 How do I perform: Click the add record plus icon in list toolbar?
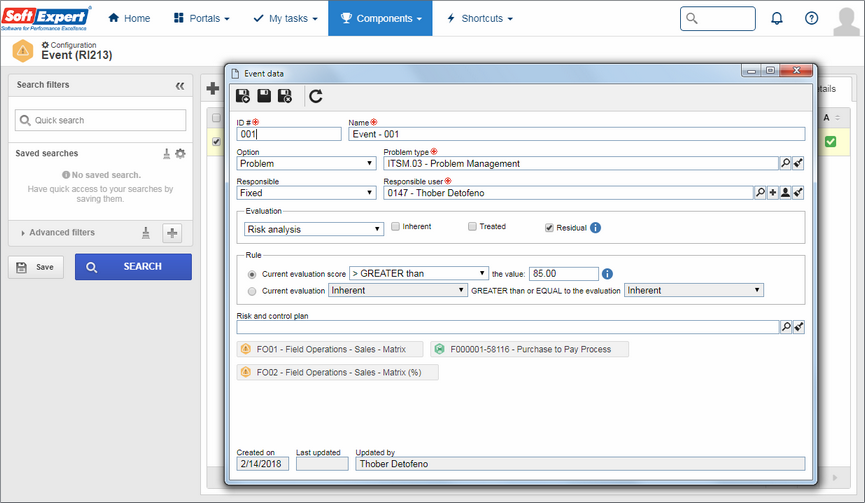212,88
